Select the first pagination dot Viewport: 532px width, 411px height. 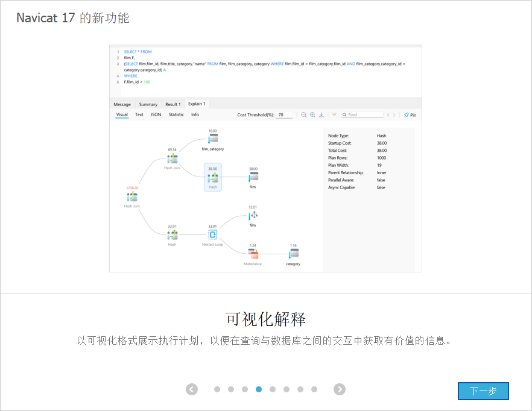tap(217, 389)
